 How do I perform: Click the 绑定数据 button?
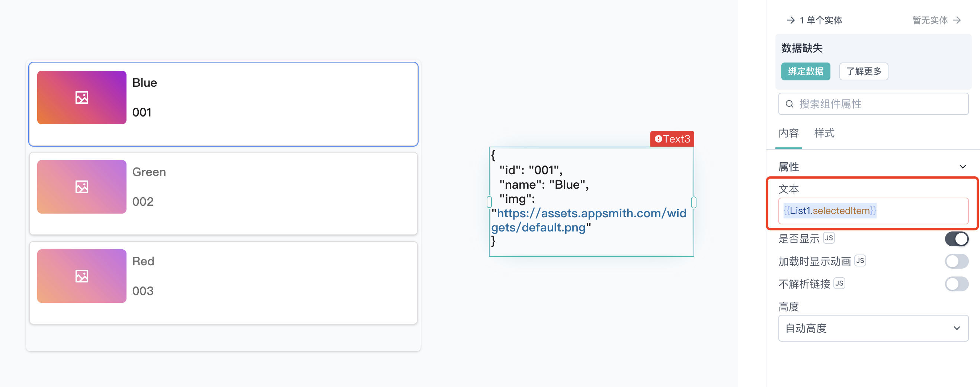[806, 71]
